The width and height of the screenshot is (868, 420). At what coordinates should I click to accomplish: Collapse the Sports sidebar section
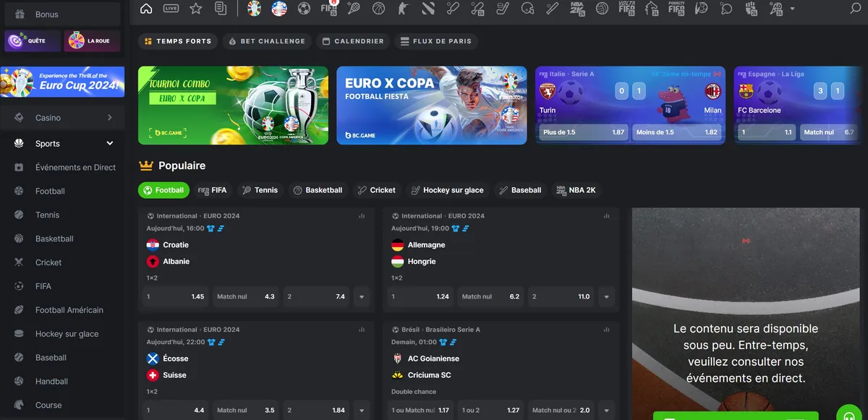(110, 144)
